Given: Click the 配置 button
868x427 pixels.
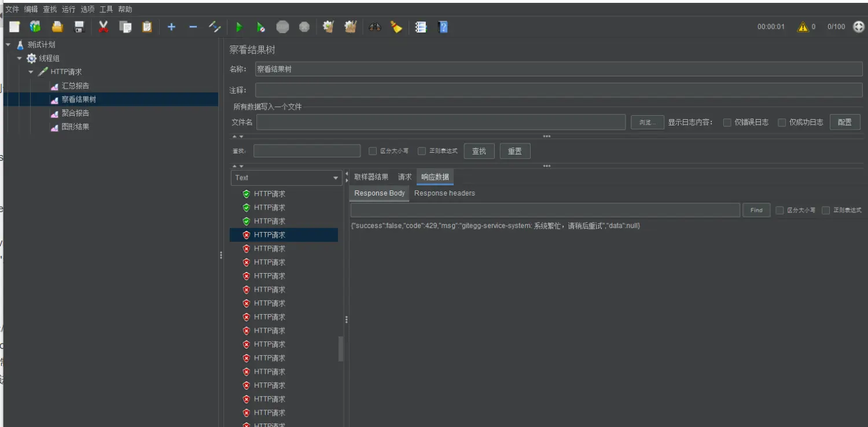Looking at the screenshot, I should 845,122.
